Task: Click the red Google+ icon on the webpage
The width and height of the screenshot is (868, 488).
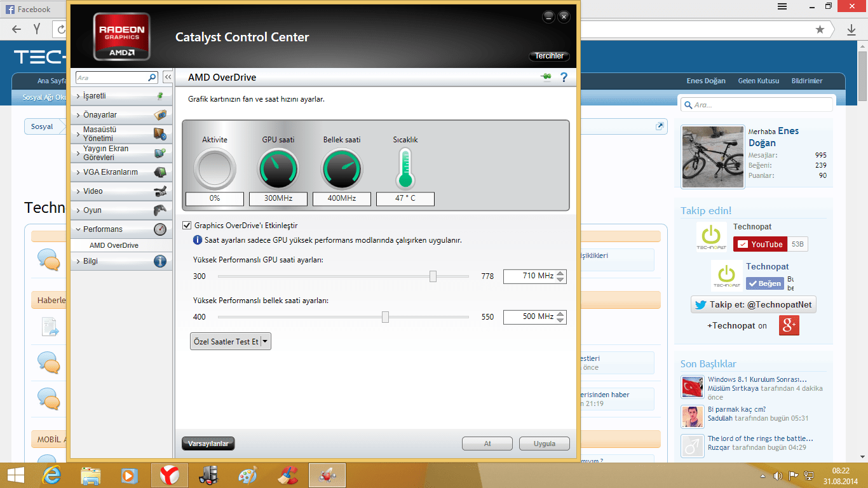Action: pos(789,325)
